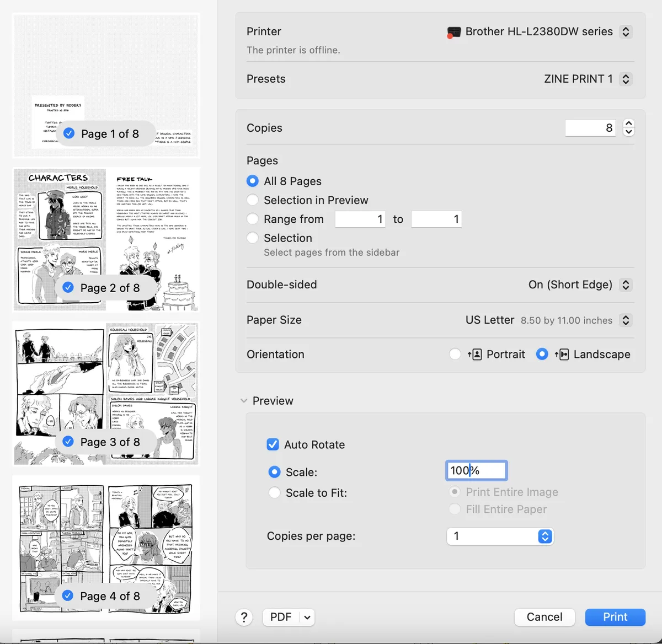Screen dimensions: 662x644
Task: Toggle the Page 1 of 8 checkmark
Action: click(69, 133)
